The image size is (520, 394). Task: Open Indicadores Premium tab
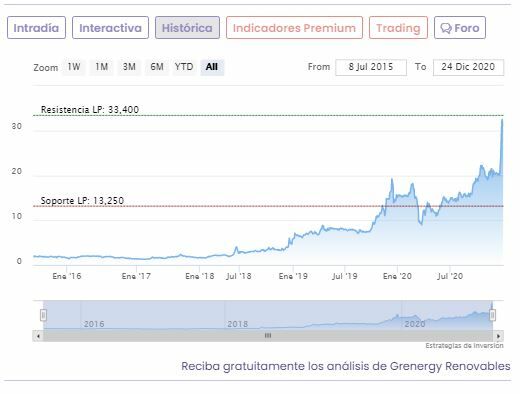click(294, 28)
